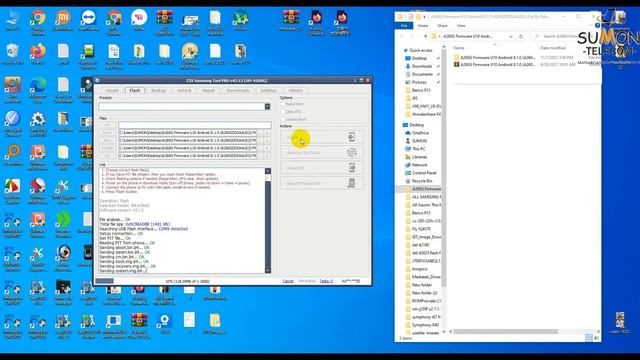Click the PHONE file select button

coord(107,148)
